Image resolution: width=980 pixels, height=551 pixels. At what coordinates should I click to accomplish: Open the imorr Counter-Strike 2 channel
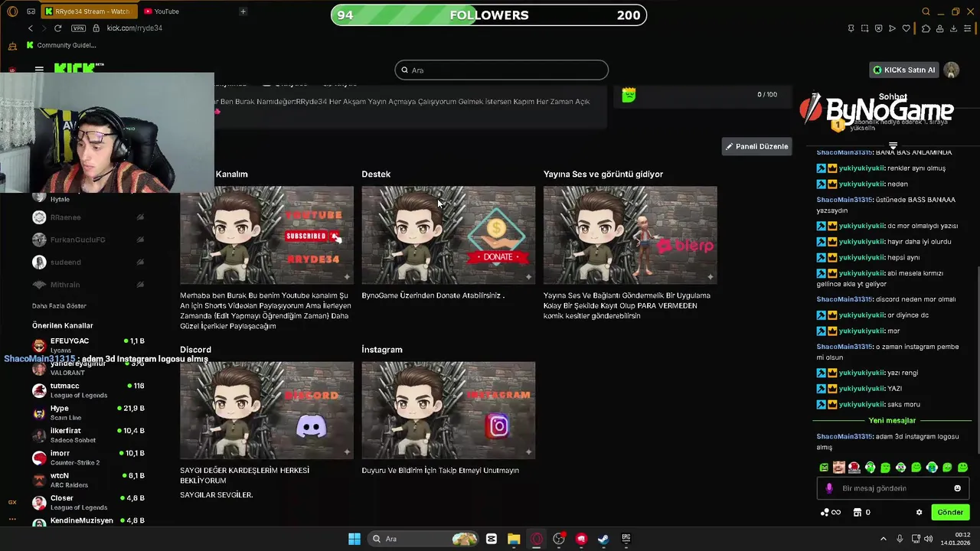[x=88, y=458]
